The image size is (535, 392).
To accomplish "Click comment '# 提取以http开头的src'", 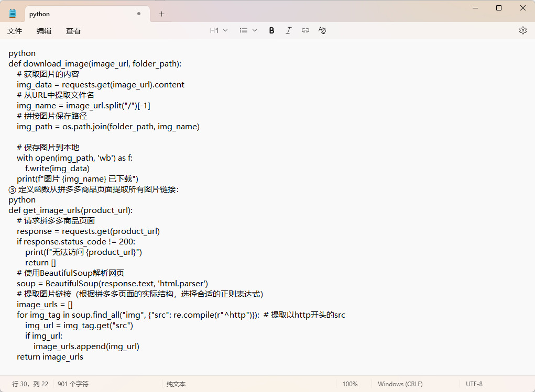I will coord(304,315).
